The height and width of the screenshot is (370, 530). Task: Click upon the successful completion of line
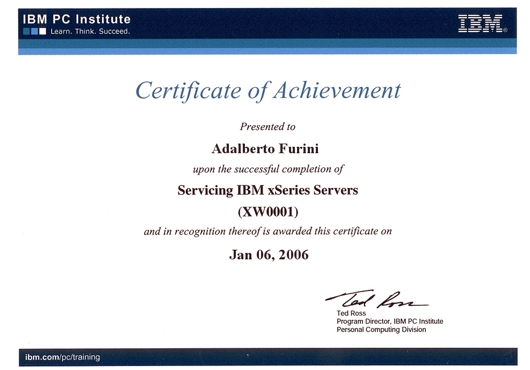click(268, 169)
